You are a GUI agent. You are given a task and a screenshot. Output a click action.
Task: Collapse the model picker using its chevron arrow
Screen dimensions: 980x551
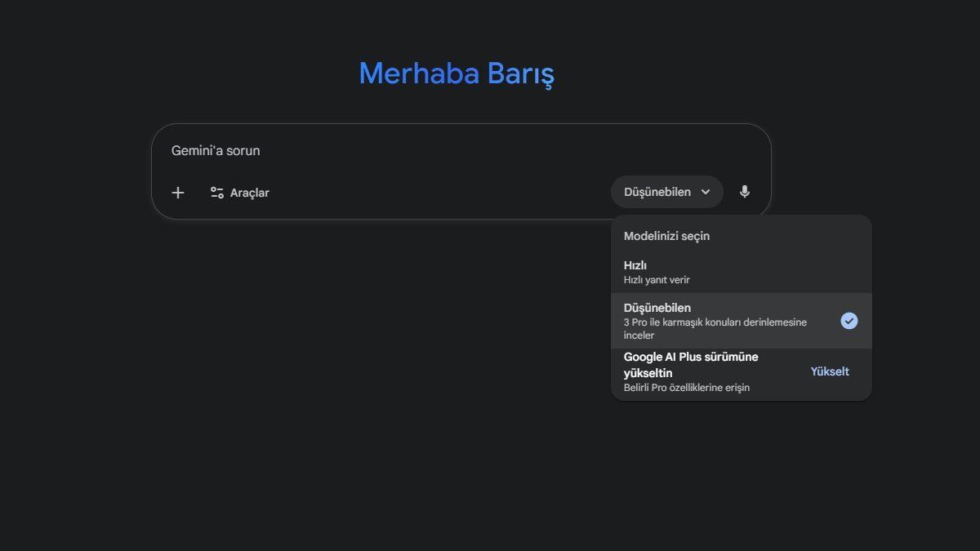pyautogui.click(x=706, y=192)
